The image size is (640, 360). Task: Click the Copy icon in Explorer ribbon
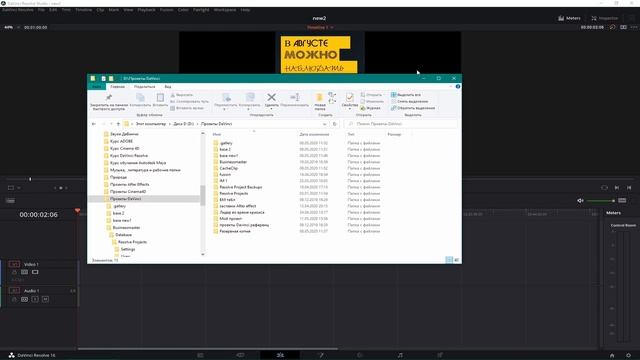[140, 97]
